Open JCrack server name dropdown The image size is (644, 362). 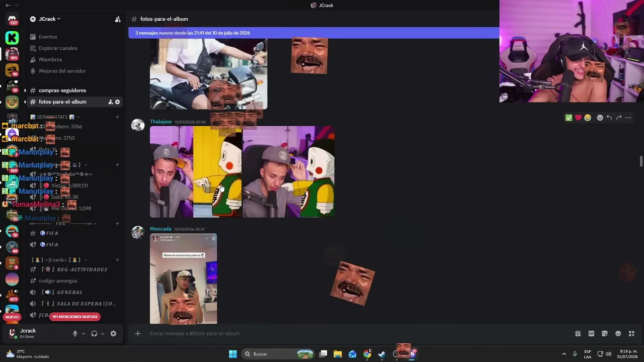[x=49, y=19]
